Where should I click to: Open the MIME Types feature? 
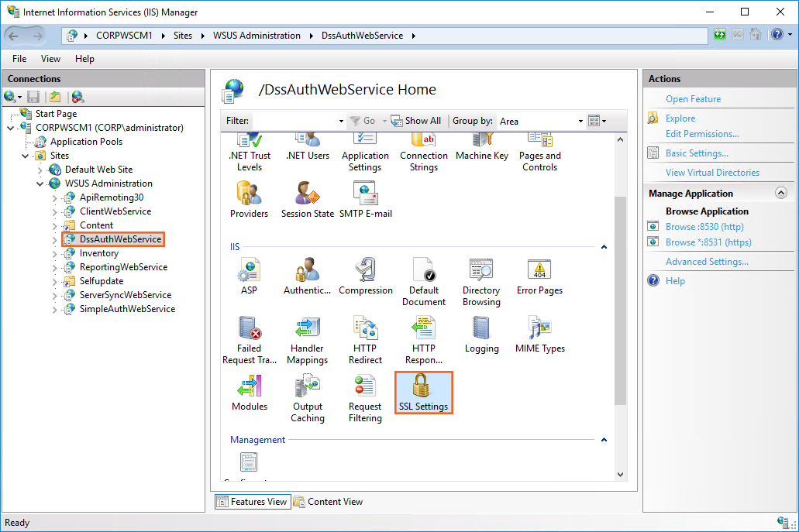click(x=539, y=335)
